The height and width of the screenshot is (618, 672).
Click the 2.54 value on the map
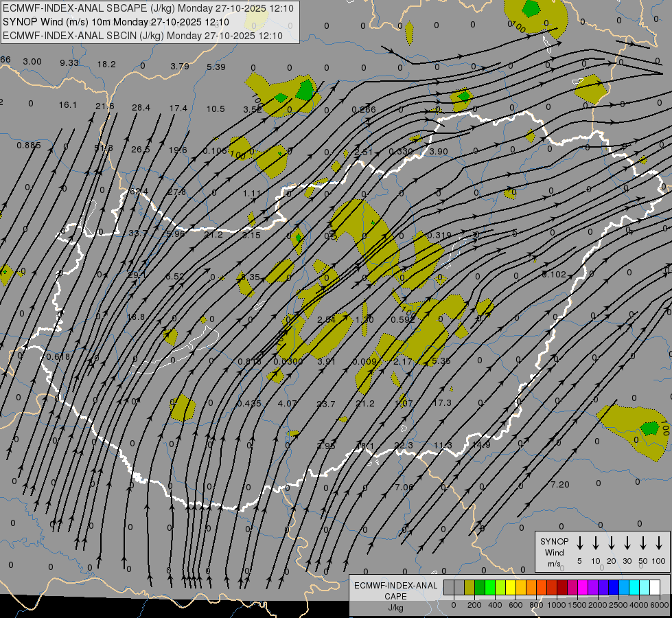pos(326,320)
